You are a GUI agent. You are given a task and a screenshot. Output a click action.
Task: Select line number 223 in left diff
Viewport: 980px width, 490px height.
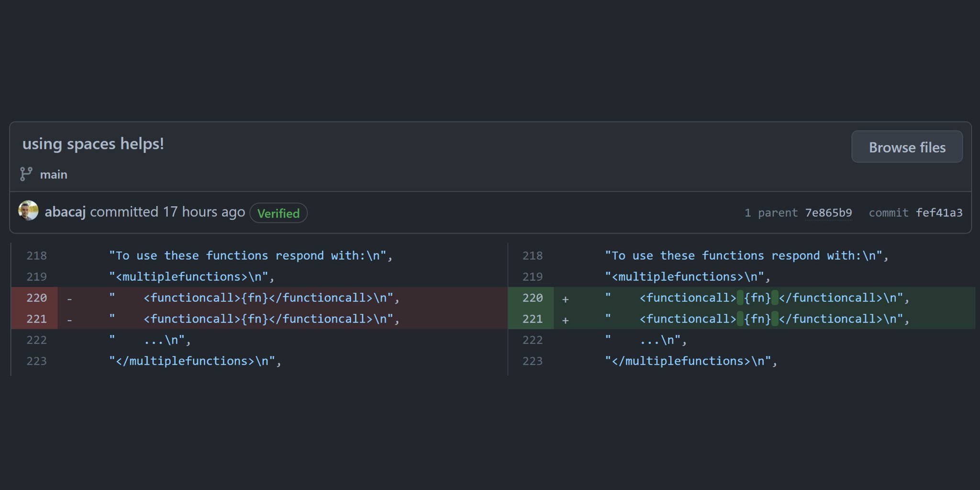coord(36,361)
